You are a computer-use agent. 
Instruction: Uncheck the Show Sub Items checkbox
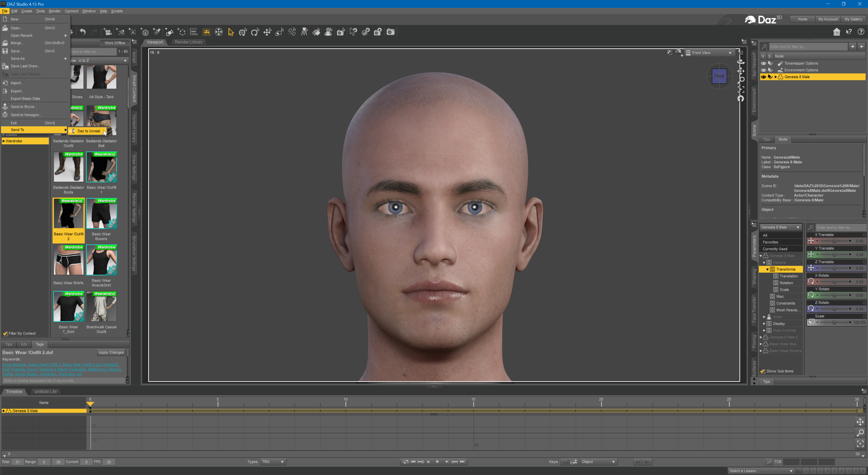762,371
